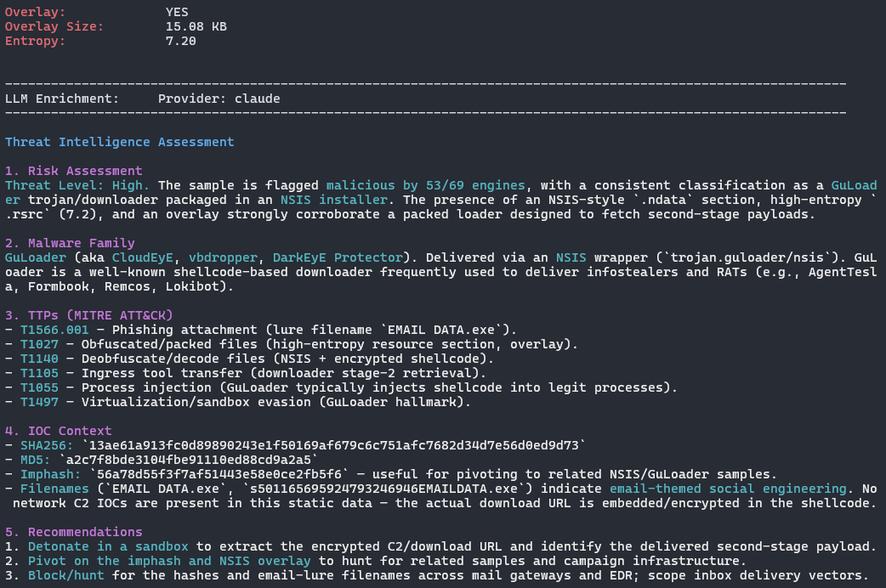Click the 'Detonate in a sandbox' recommendation
This screenshot has width=886, height=588.
tap(108, 546)
